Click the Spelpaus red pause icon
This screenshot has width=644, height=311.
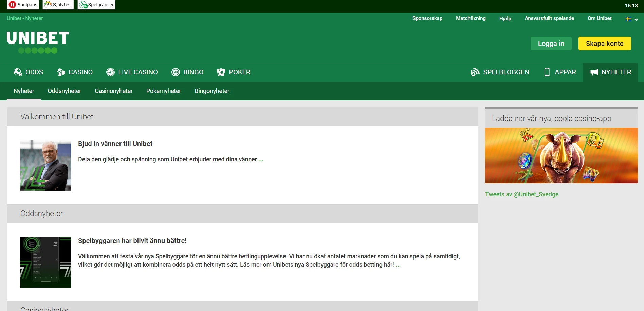[12, 5]
